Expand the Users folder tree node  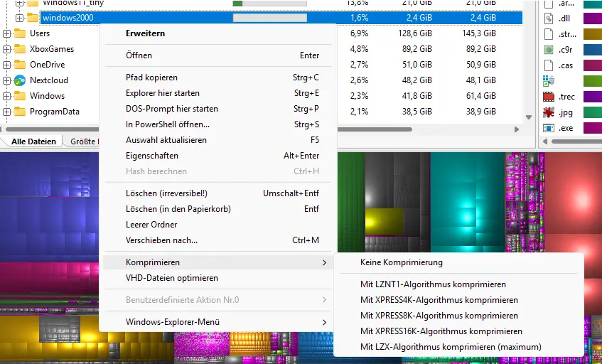[7, 33]
